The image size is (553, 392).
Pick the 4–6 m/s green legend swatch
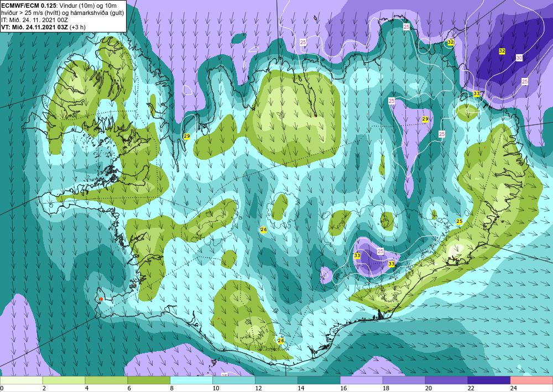coord(106,380)
